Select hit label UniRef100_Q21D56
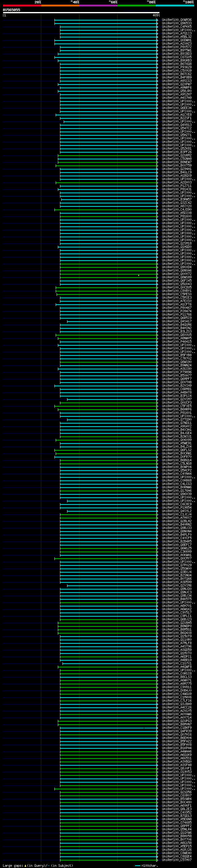197x868 pixels. (x=177, y=792)
